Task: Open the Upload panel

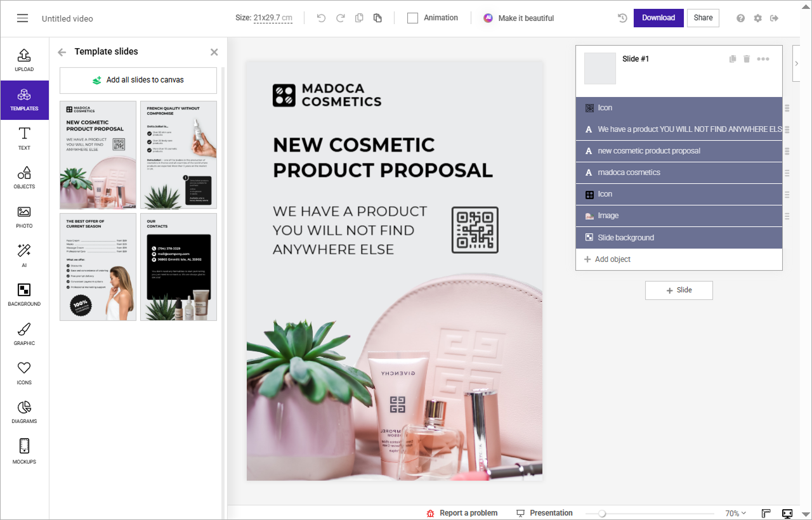Action: [x=24, y=60]
